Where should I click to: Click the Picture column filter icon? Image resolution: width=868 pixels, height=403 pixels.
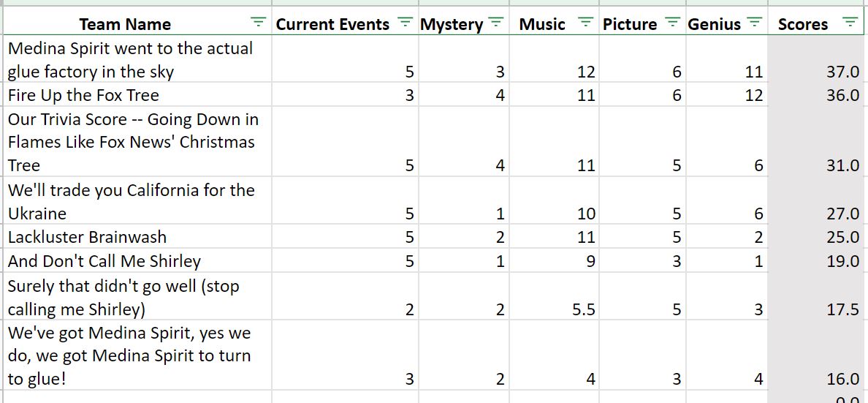[672, 22]
